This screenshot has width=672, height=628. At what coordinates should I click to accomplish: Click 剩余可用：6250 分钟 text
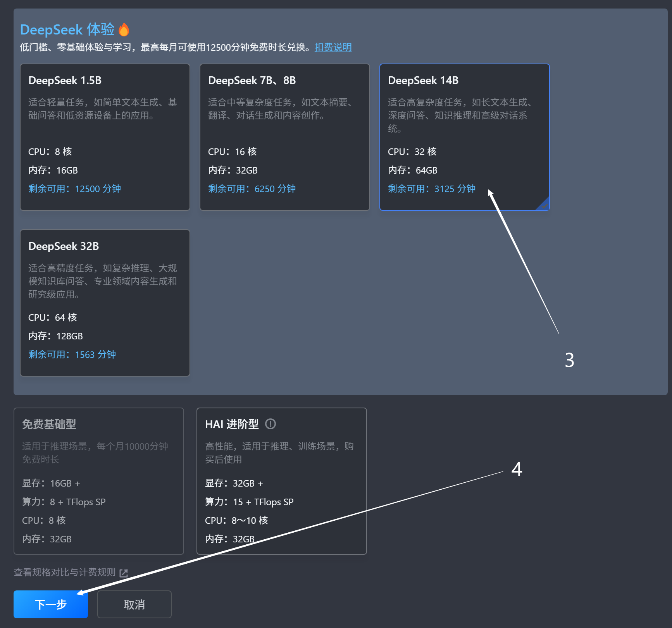[252, 189]
